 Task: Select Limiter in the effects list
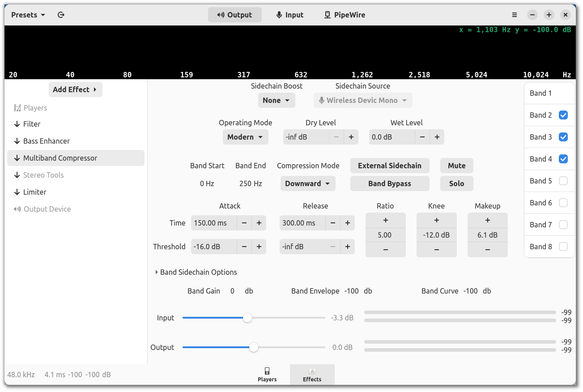35,192
